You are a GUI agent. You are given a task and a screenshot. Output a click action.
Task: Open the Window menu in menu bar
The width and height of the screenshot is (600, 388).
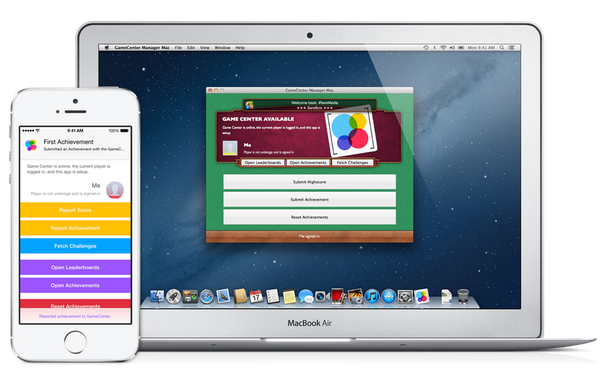point(222,48)
